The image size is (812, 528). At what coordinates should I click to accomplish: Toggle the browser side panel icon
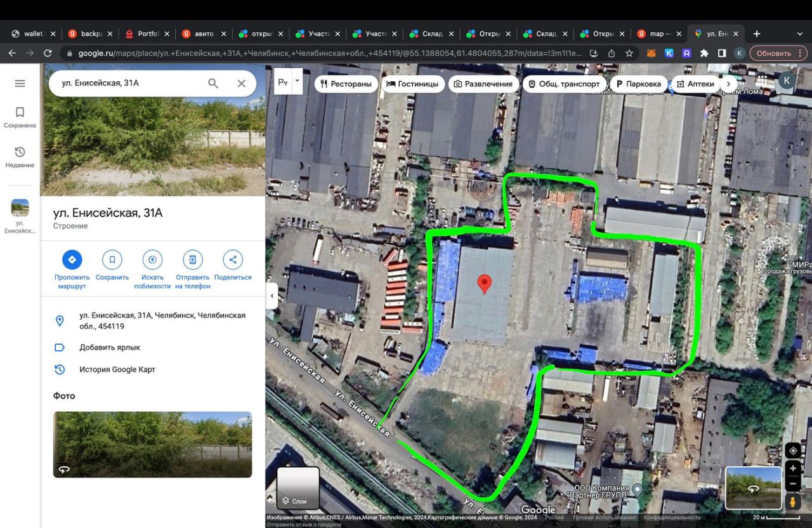pyautogui.click(x=722, y=53)
